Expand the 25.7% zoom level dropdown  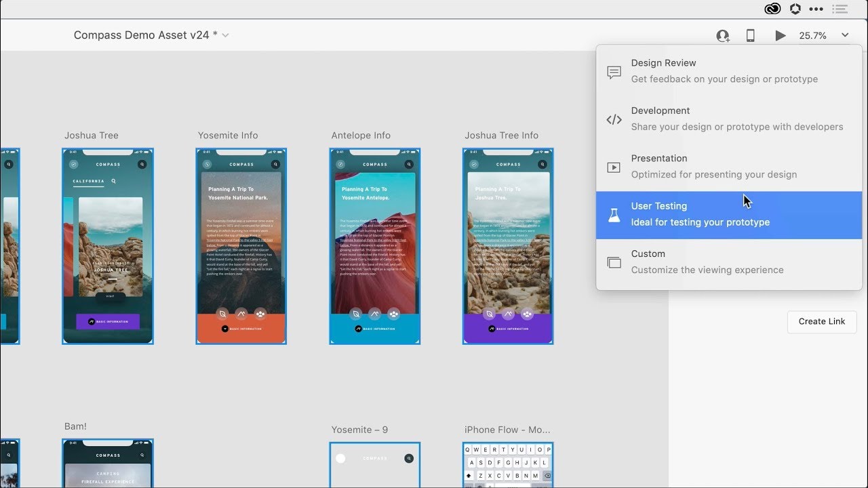[845, 35]
